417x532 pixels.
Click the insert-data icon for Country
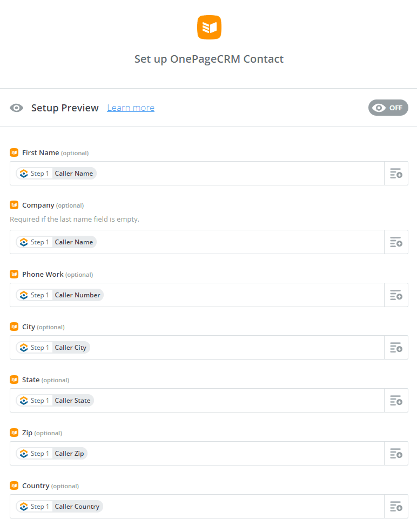[396, 506]
